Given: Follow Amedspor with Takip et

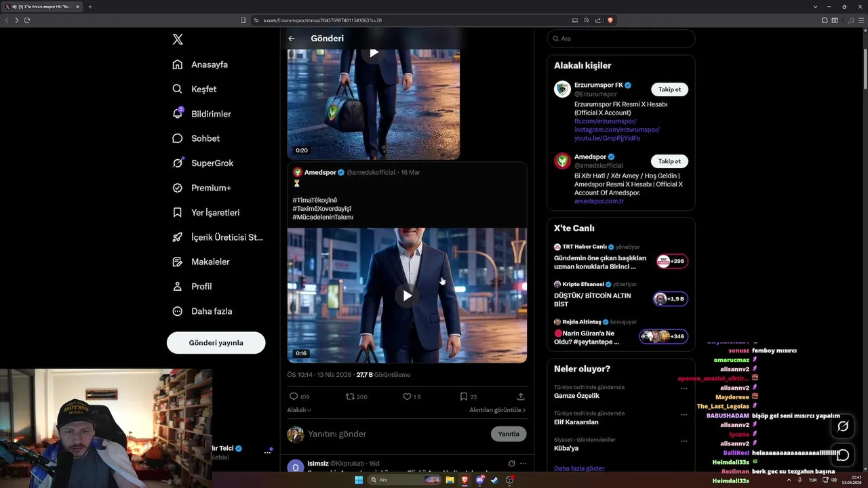Looking at the screenshot, I should point(669,161).
